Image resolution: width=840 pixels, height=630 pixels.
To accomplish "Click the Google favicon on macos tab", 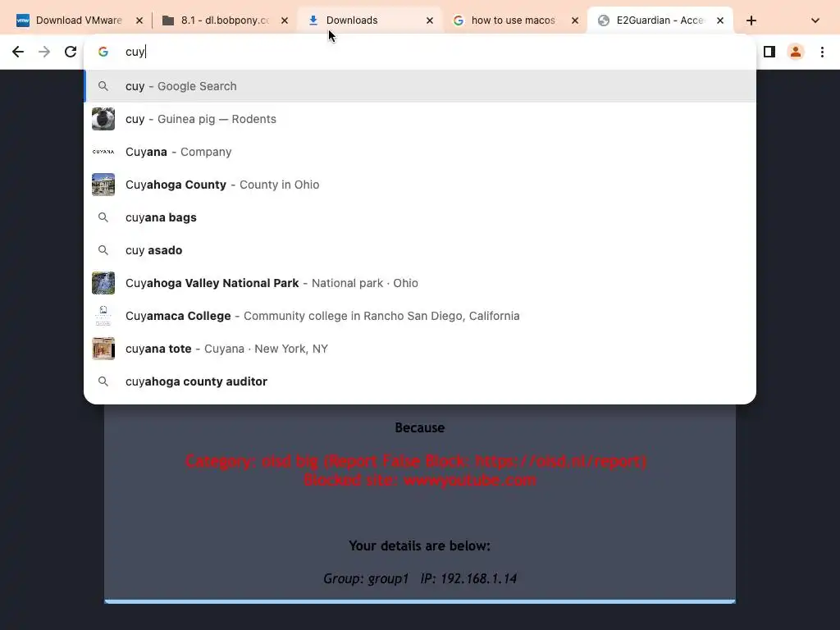I will pyautogui.click(x=459, y=21).
